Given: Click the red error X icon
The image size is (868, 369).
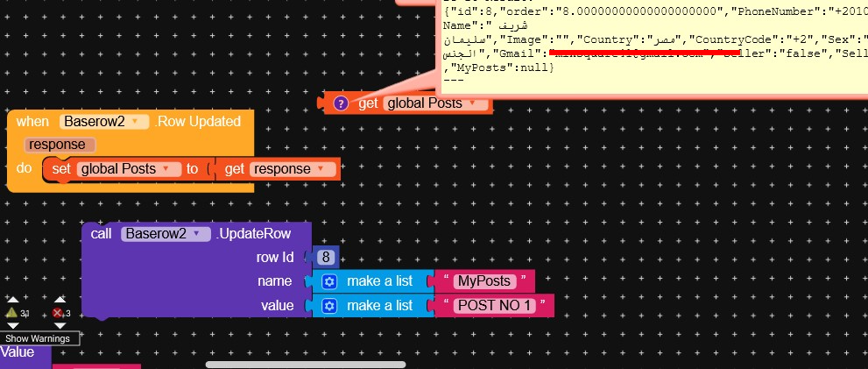Looking at the screenshot, I should tap(58, 313).
